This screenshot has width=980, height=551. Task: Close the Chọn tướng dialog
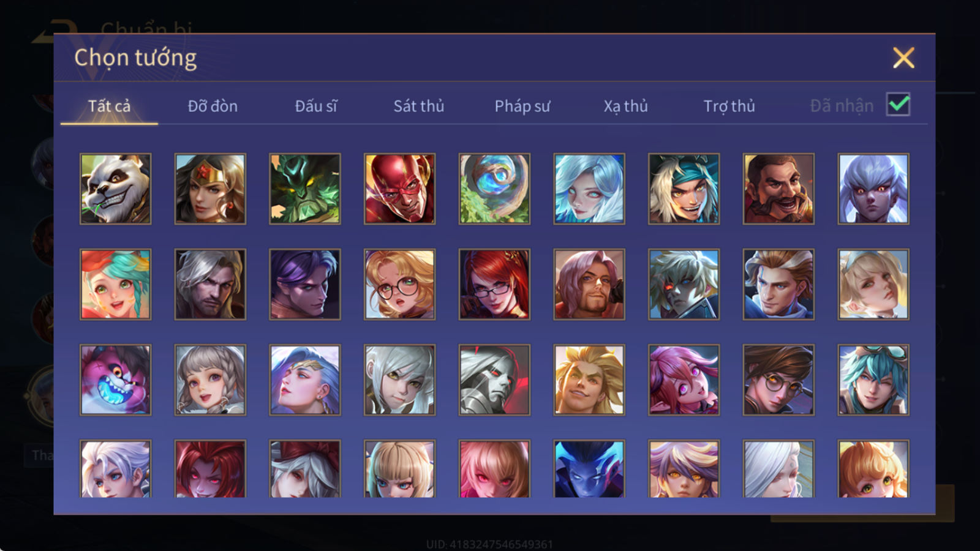tap(903, 58)
